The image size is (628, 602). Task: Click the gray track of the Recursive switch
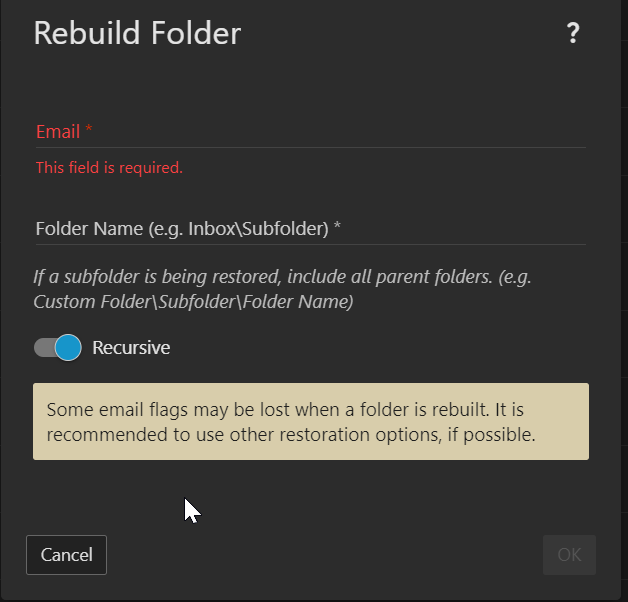43,348
